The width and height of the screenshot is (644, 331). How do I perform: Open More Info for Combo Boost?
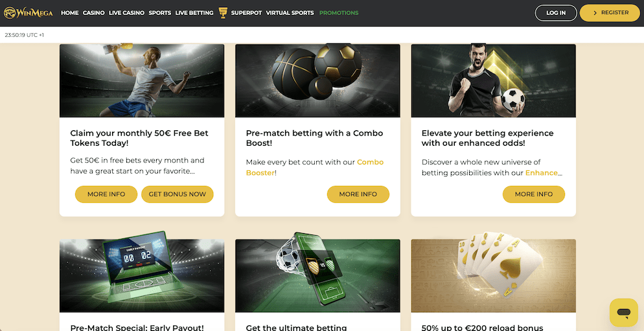[x=358, y=194]
